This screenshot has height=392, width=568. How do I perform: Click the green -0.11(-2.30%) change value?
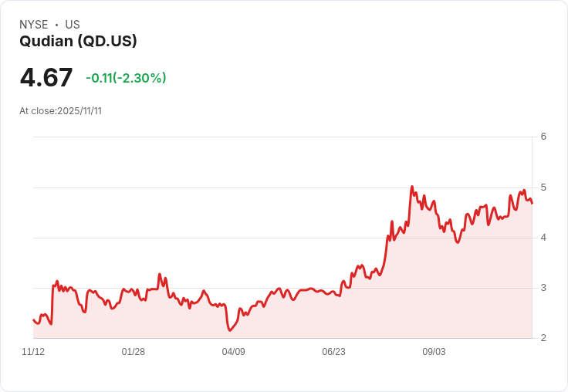(x=126, y=78)
